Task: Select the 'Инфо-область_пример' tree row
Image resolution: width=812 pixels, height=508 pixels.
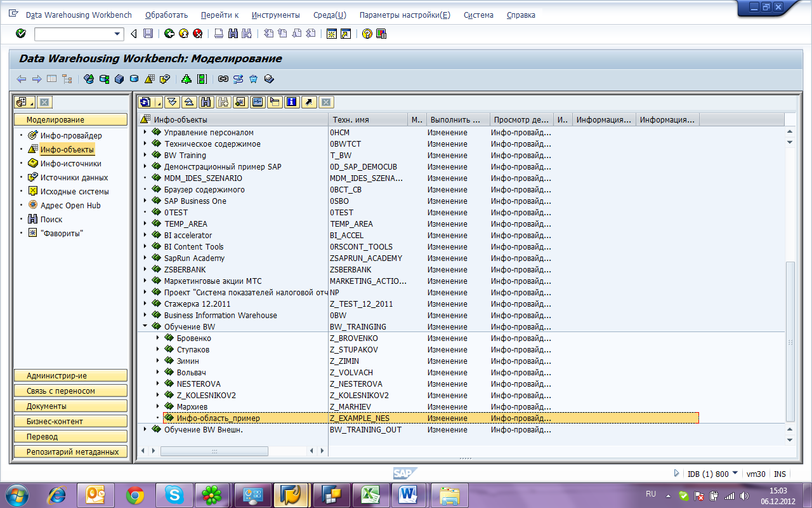Action: [x=431, y=418]
